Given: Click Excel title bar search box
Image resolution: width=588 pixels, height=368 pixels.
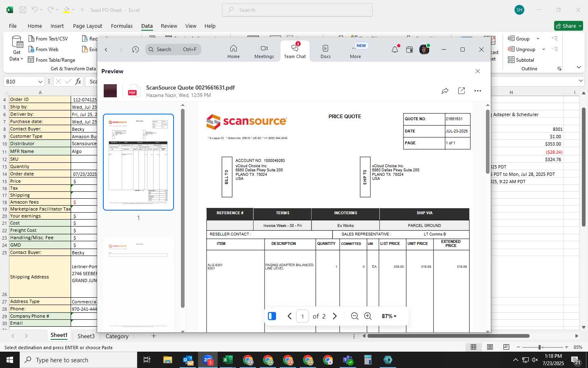Looking at the screenshot, I should tap(297, 10).
